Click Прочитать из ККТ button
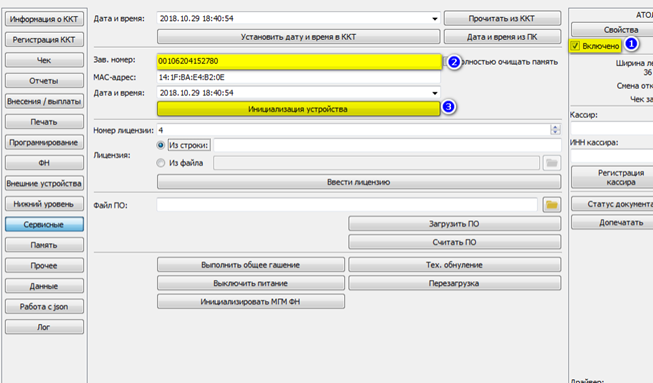This screenshot has width=653, height=383. pyautogui.click(x=502, y=19)
